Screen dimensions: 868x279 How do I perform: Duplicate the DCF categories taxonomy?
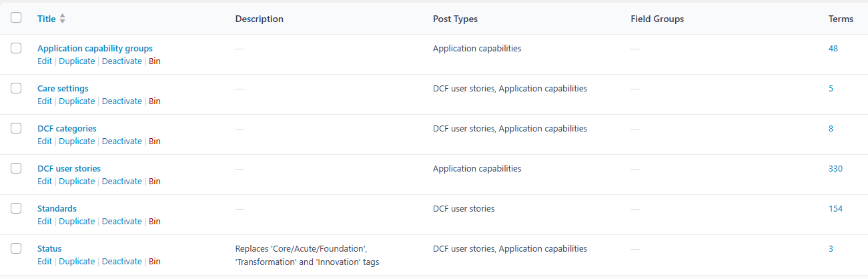point(77,142)
